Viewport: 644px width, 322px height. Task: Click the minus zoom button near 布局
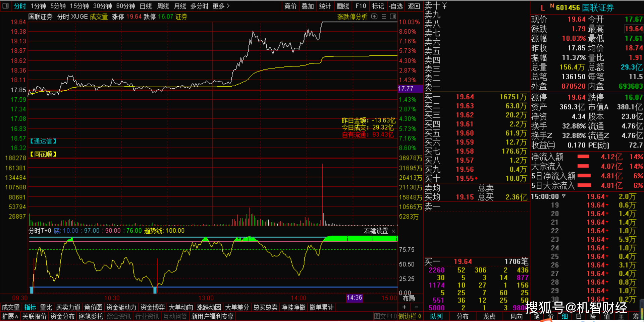coord(417,307)
